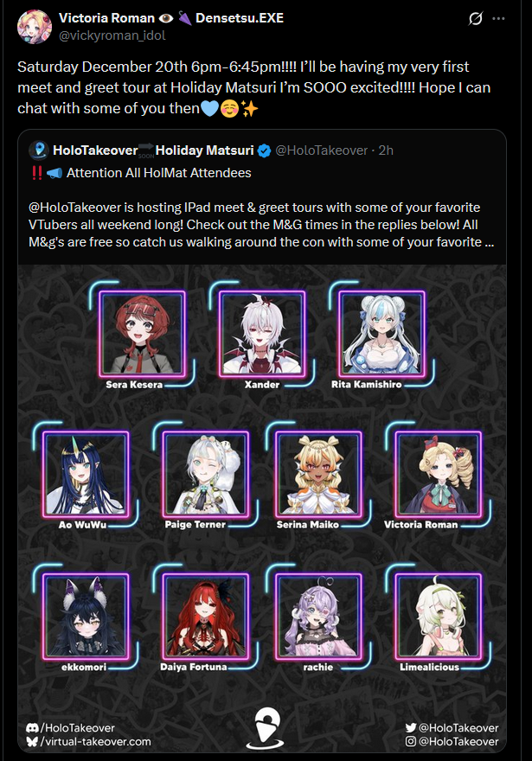Open Victoria Roman's profile avatar
Image resolution: width=532 pixels, height=761 pixels.
[x=35, y=27]
